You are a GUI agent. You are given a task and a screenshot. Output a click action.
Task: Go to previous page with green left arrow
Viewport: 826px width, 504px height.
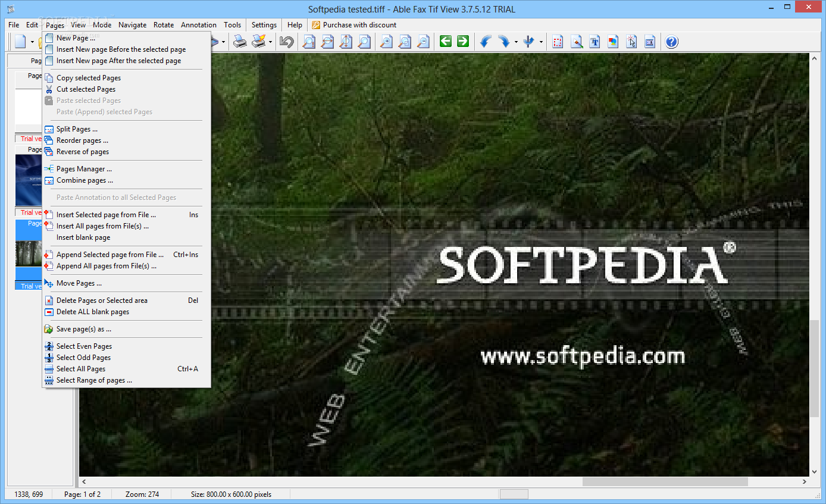tap(446, 41)
